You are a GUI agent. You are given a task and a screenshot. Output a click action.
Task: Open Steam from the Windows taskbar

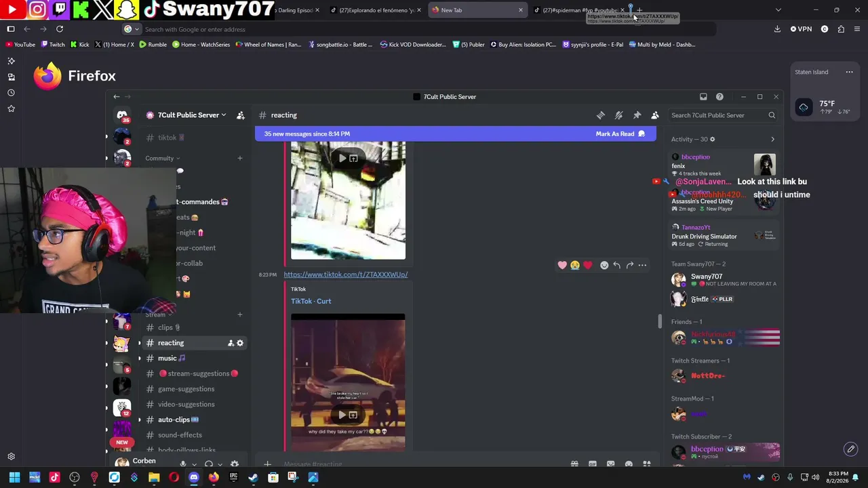(253, 477)
